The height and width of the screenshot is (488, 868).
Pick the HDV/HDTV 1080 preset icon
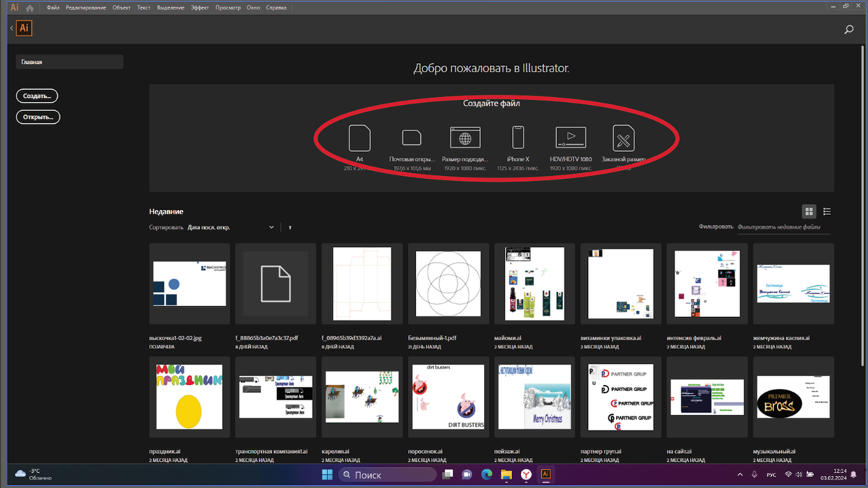pyautogui.click(x=571, y=138)
